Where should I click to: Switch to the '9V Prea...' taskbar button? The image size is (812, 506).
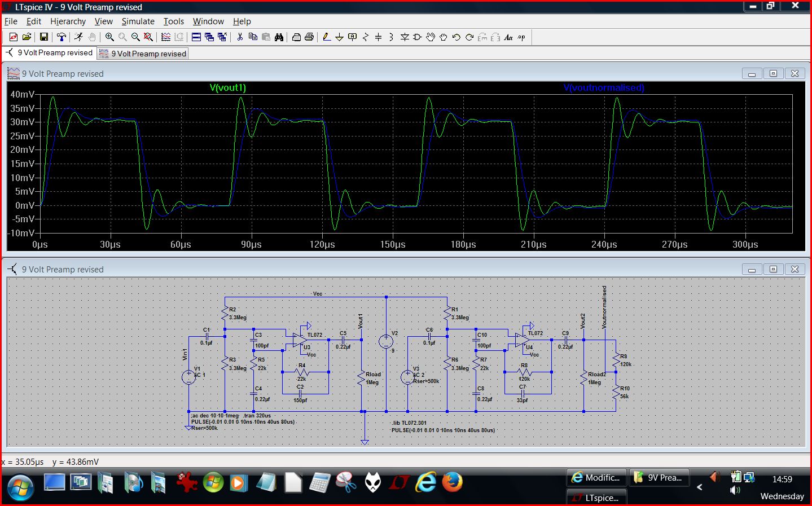point(660,477)
